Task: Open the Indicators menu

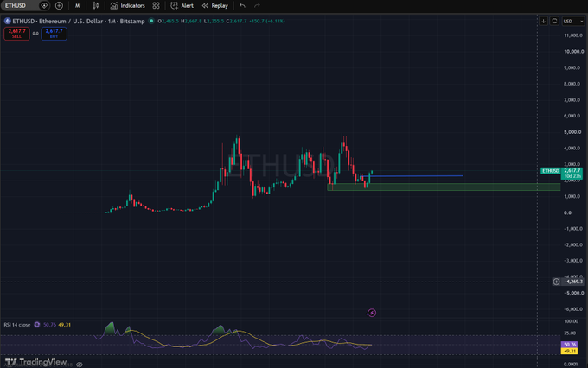Action: point(127,6)
